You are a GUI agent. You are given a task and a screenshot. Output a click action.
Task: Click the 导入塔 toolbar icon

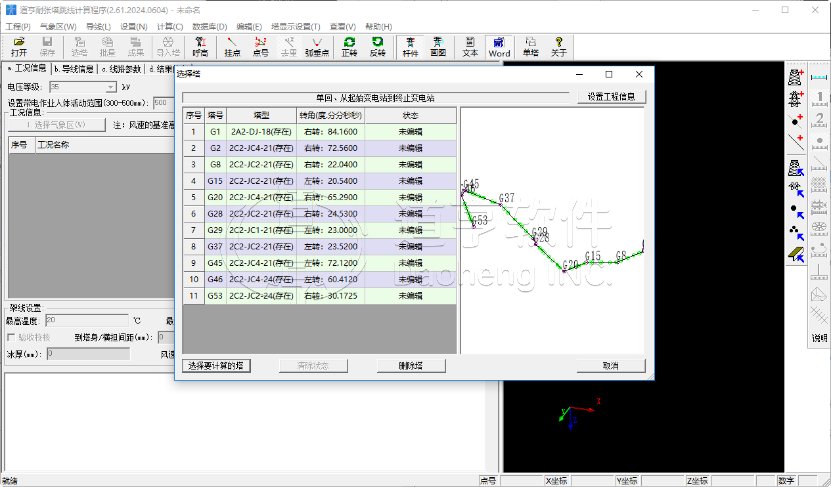(x=167, y=47)
